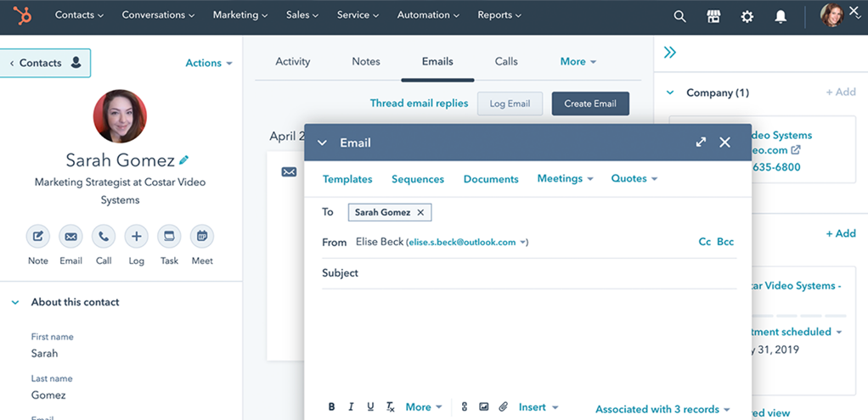
Task: Remove Sarah Gomez recipient from To field
Action: click(420, 213)
